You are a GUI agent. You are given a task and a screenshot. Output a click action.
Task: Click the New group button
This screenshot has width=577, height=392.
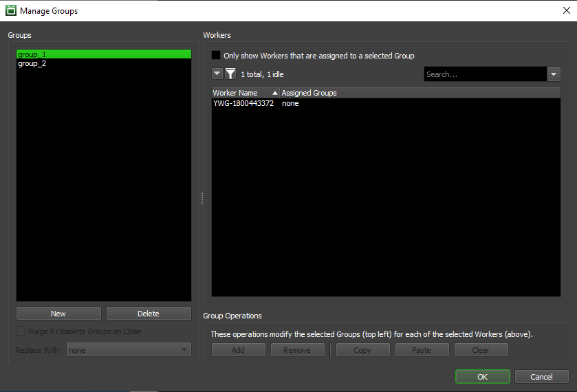tap(58, 314)
